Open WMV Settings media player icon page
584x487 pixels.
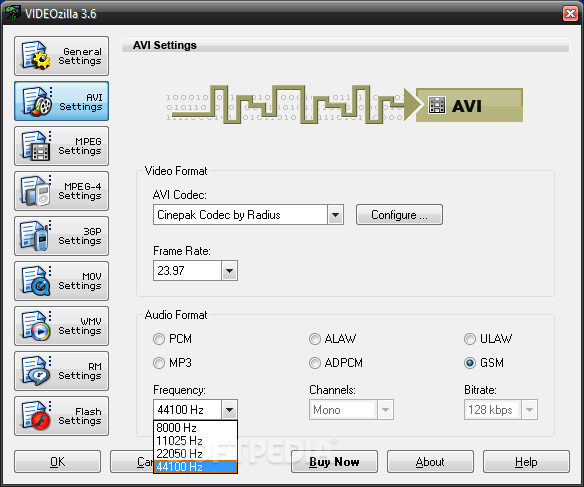pos(61,326)
